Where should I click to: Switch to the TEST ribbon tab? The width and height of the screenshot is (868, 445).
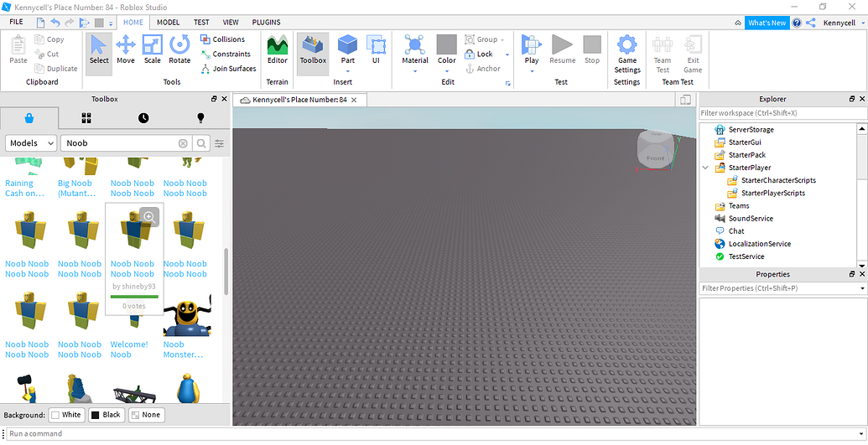pyautogui.click(x=201, y=22)
